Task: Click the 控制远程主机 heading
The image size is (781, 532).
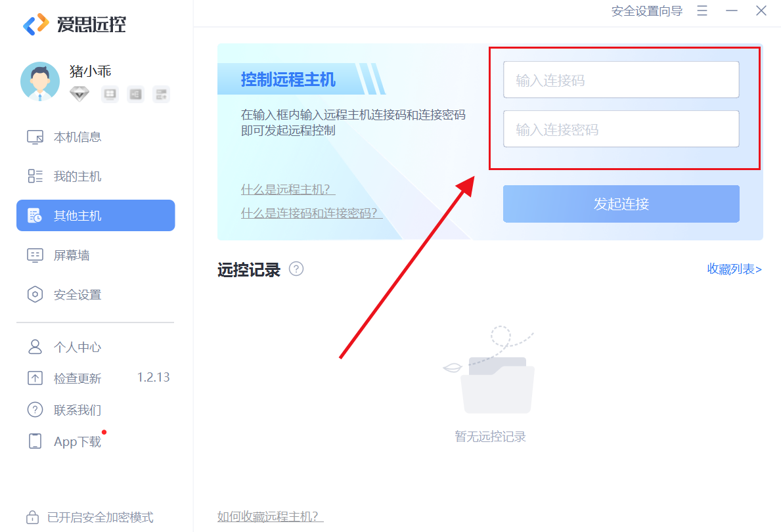Action: pos(288,79)
